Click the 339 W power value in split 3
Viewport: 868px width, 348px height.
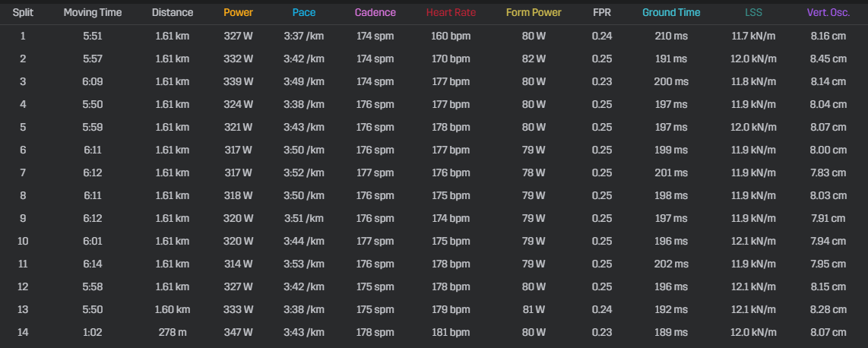coord(238,82)
